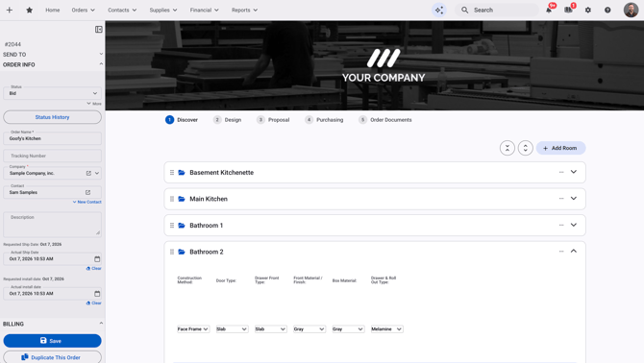Open the Construction Method Face Frame dropdown

click(x=193, y=329)
